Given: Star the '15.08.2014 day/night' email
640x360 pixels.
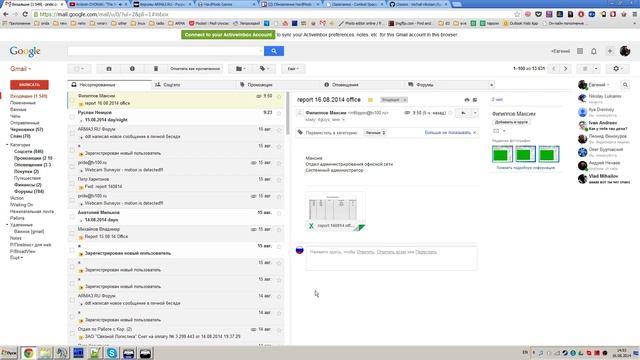Looking at the screenshot, I should [x=279, y=113].
